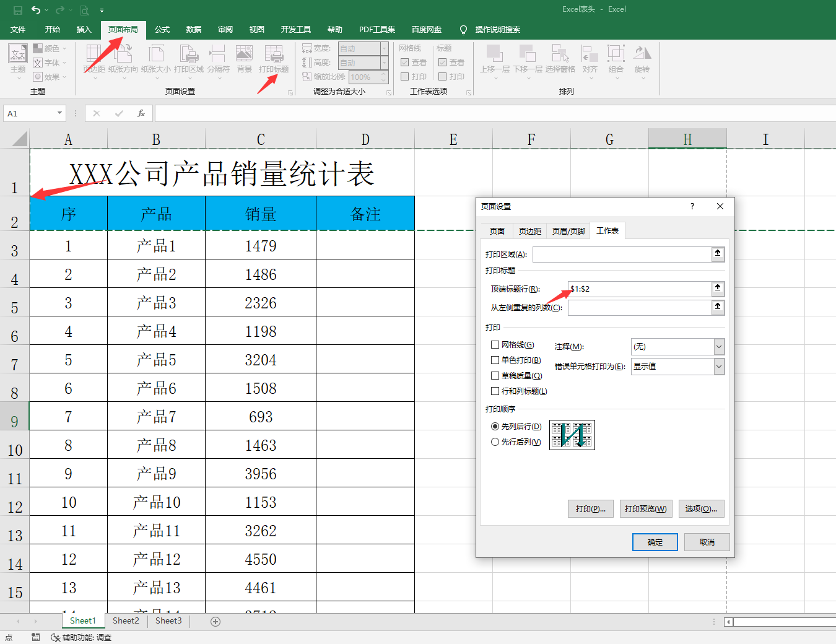The image size is (836, 644).
Task: Click the insert function fx icon
Action: pos(141,113)
